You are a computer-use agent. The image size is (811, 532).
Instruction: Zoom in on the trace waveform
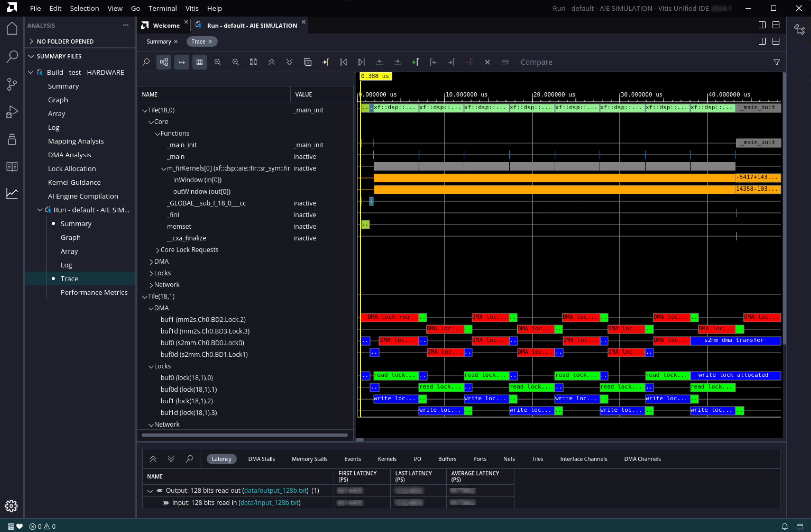click(x=218, y=62)
